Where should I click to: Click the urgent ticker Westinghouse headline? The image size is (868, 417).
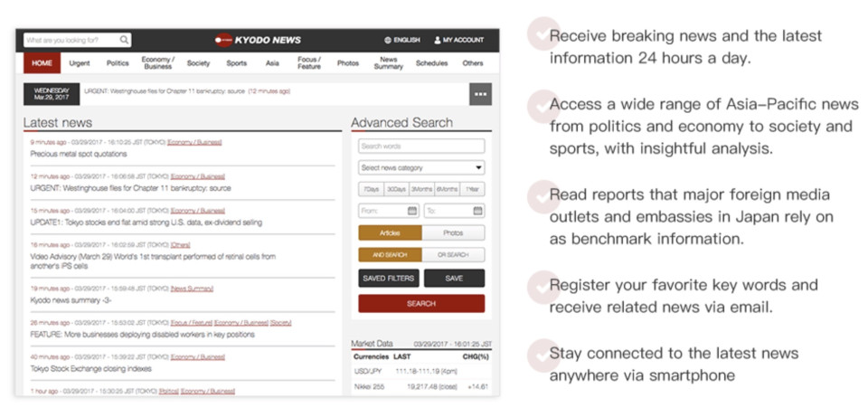[165, 90]
